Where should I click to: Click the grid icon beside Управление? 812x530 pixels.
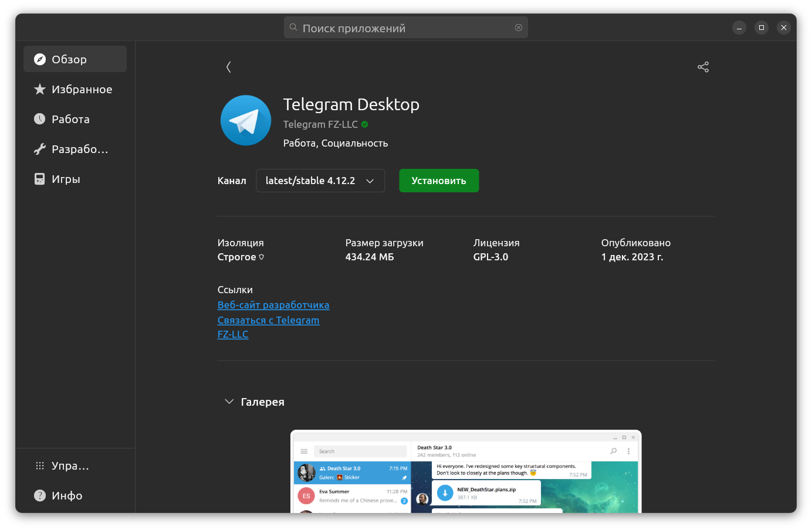click(x=40, y=466)
